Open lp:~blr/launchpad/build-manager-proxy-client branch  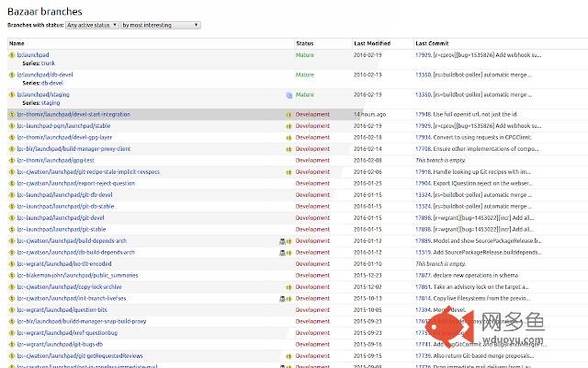[x=73, y=149]
